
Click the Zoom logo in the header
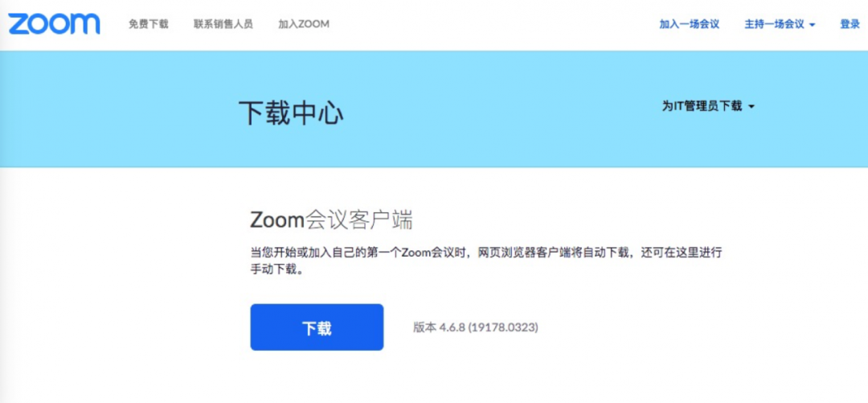tap(54, 24)
